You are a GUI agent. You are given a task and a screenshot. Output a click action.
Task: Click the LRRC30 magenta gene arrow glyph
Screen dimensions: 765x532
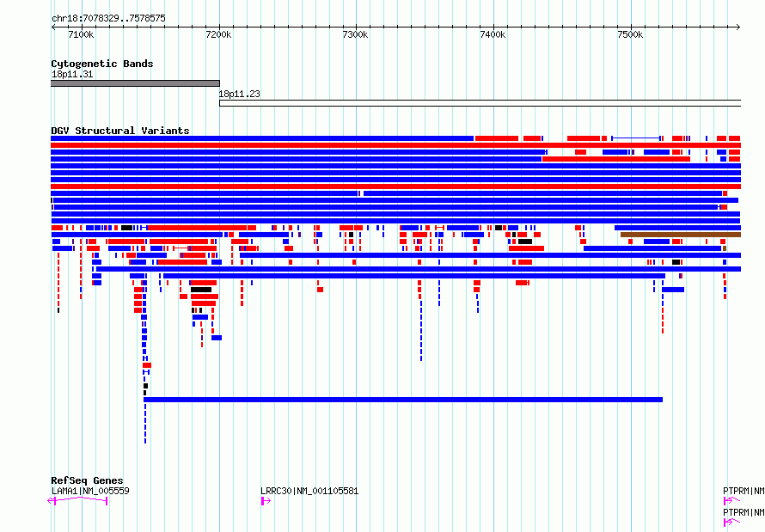click(x=266, y=501)
